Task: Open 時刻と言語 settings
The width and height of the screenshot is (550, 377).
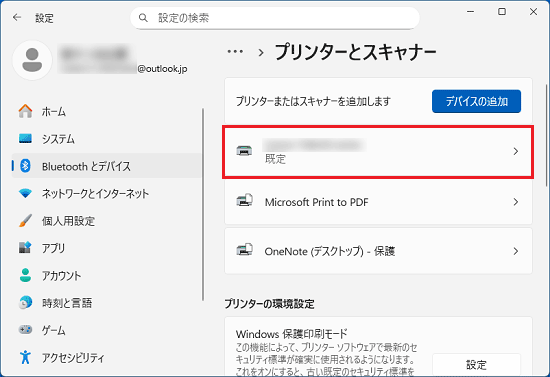Action: (107, 303)
